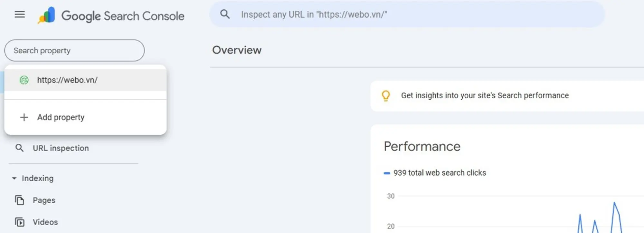Click the 939 total web search clicks legend

pyautogui.click(x=435, y=173)
